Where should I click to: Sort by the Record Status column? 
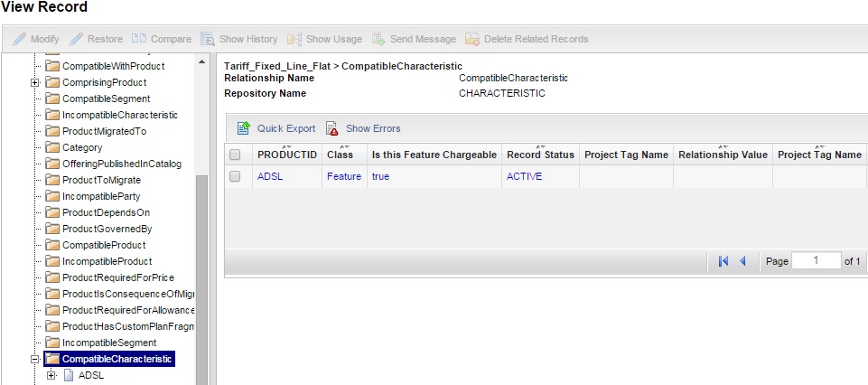[x=540, y=155]
